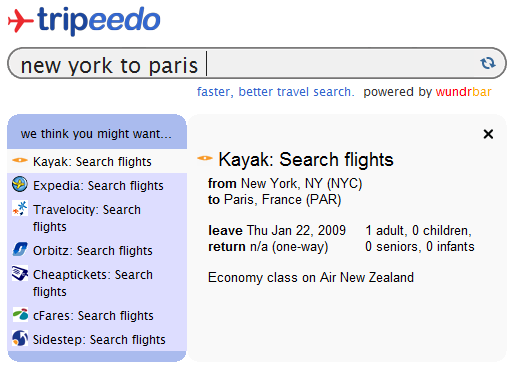Close the Kayak details panel
This screenshot has width=515, height=366.
(488, 134)
